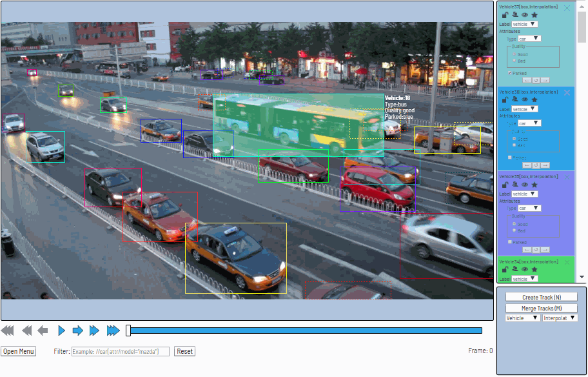Go to previous keyframe using Vehicle37's left arrow

click(x=527, y=80)
